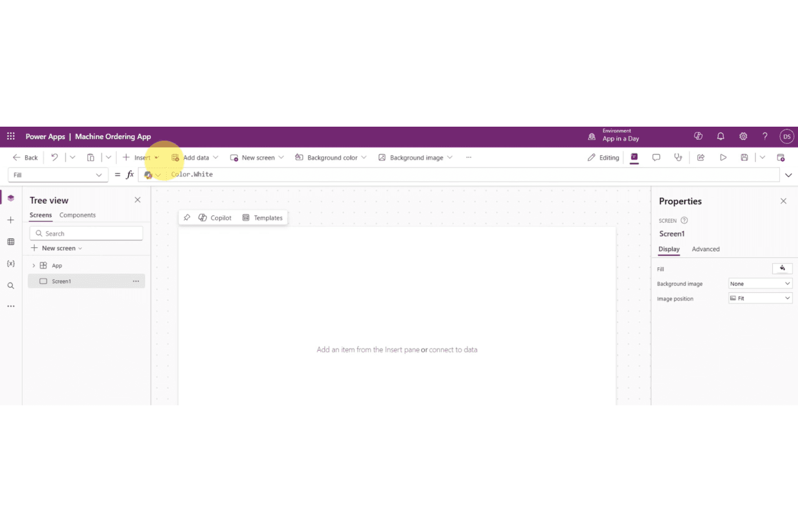The image size is (798, 532).
Task: Click the Copilot button above the canvas
Action: 215,218
